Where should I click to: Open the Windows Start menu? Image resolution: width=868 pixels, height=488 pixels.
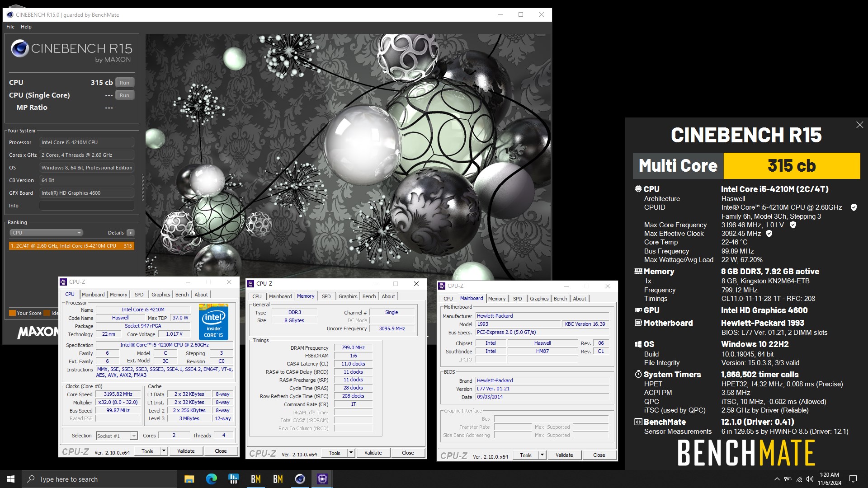tap(11, 479)
